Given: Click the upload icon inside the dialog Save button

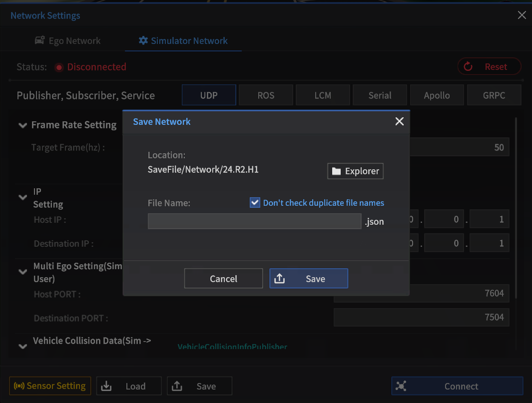Looking at the screenshot, I should click(x=280, y=278).
